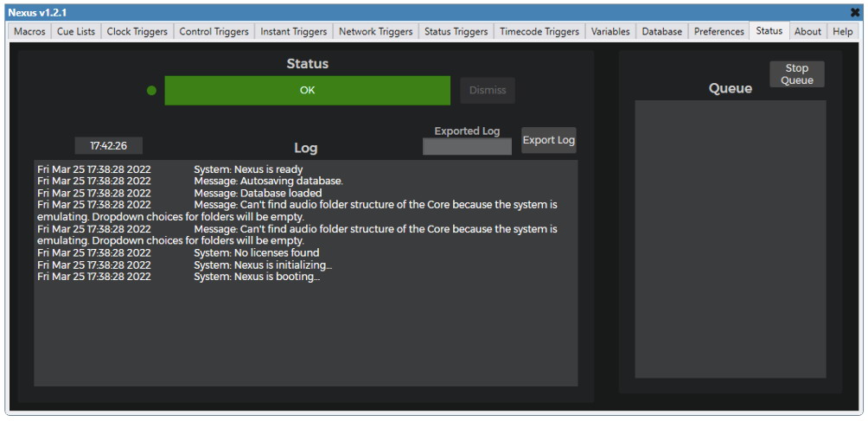The image size is (868, 421).
Task: Open the Help tab
Action: coord(843,31)
